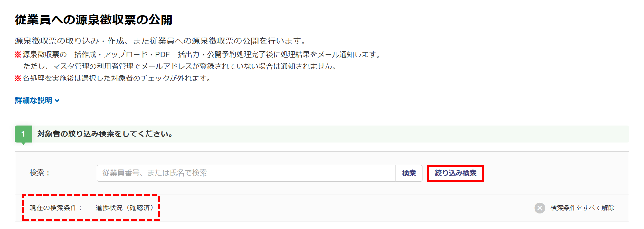Image resolution: width=644 pixels, height=229 pixels.
Task: Expand the 詳細な説明 chevron arrow
Action: pyautogui.click(x=57, y=101)
